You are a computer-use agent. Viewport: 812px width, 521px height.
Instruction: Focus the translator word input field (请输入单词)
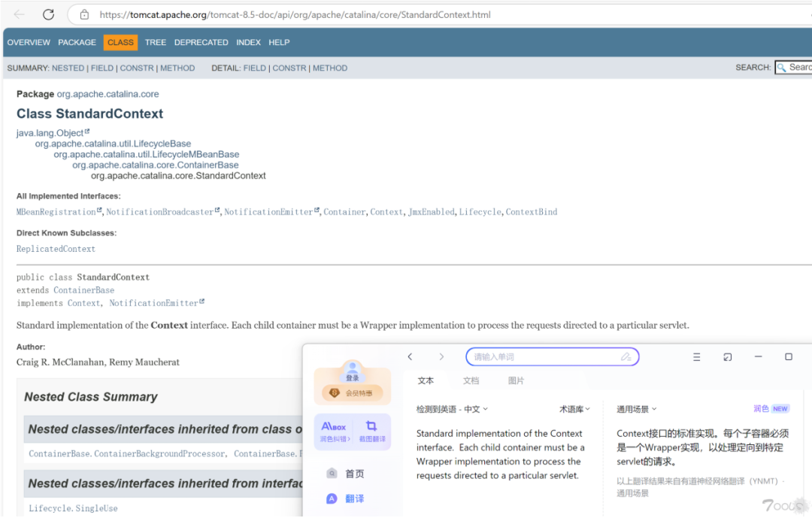[x=553, y=357]
